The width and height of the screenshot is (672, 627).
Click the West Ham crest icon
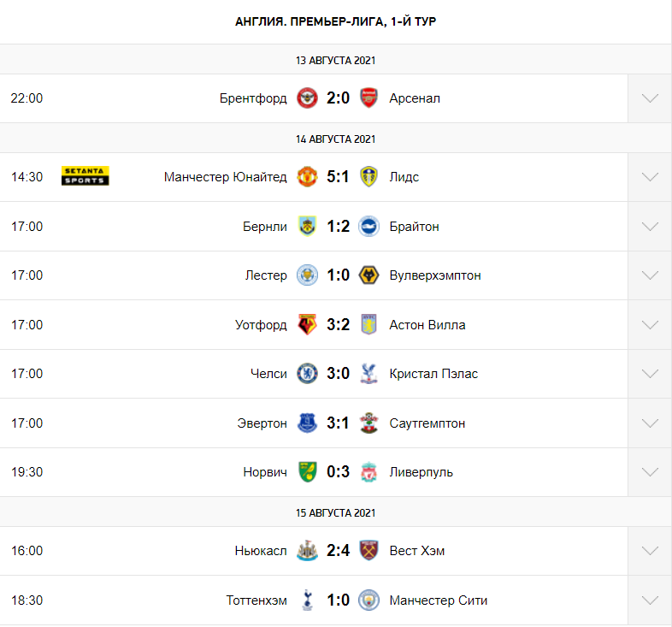368,551
